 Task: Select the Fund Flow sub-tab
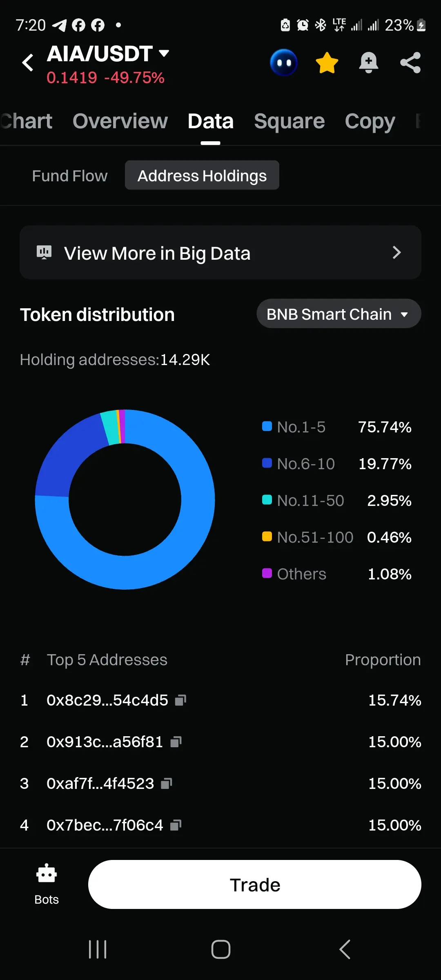tap(70, 176)
